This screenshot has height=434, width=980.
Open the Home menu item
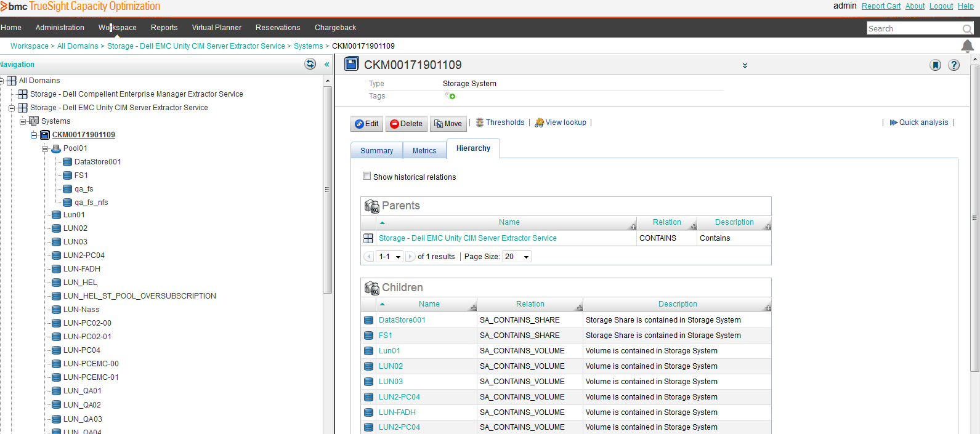pyautogui.click(x=11, y=28)
